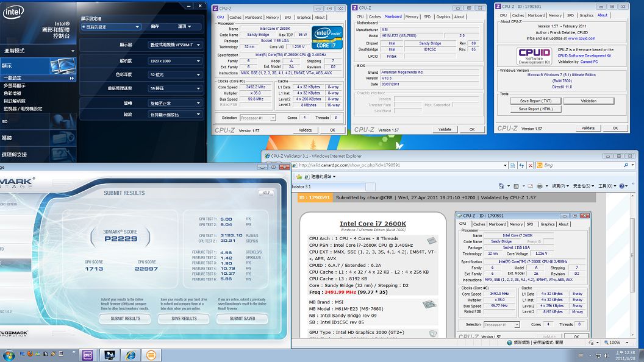Open the Canard PC validation link
644x362 pixels.
click(x=589, y=62)
